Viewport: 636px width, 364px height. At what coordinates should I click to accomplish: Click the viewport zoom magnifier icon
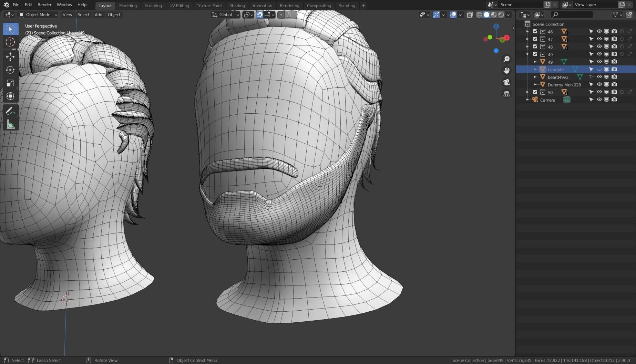(x=506, y=59)
